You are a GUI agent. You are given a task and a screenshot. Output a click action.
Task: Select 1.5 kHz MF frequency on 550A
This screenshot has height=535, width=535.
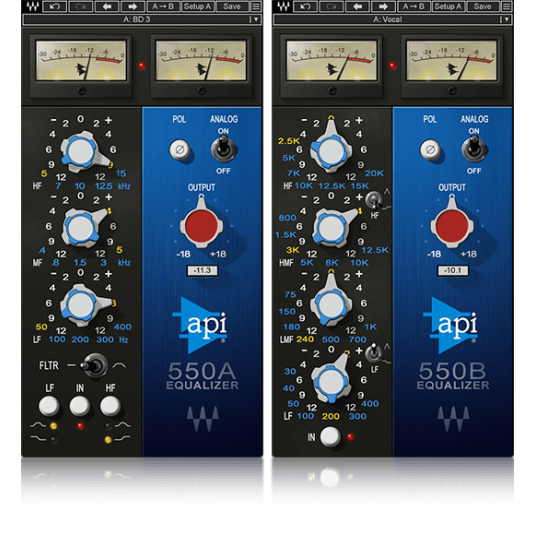[80, 262]
